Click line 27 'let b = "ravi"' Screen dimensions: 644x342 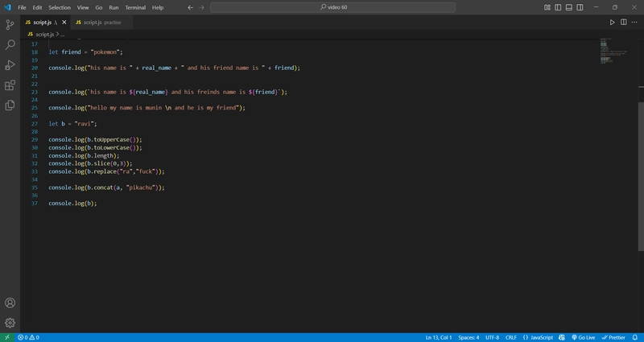tap(72, 124)
